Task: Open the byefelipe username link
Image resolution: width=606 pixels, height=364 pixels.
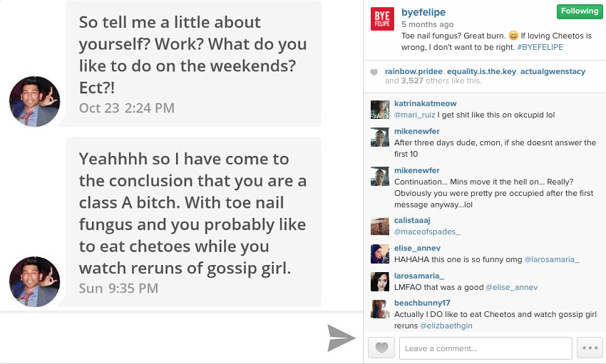Action: coord(423,12)
